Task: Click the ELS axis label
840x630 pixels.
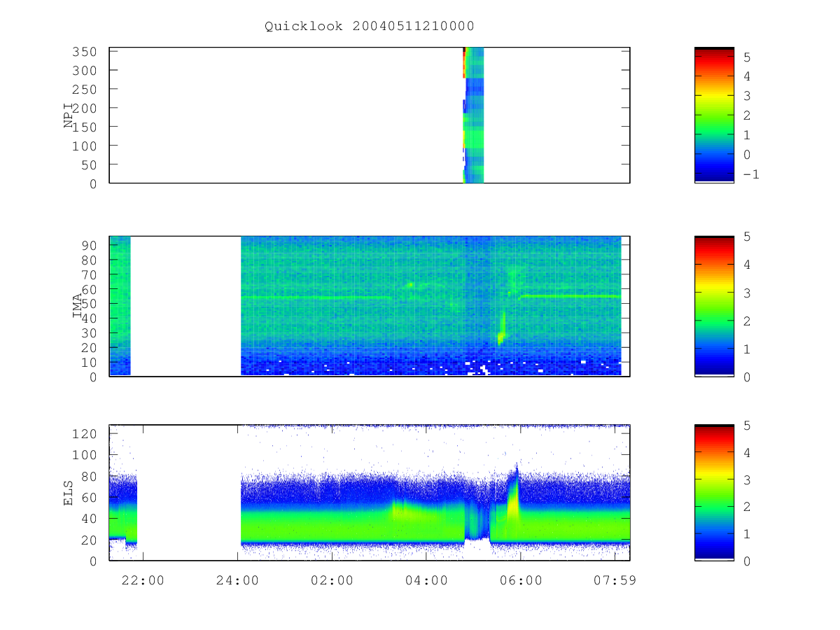Action: (69, 493)
